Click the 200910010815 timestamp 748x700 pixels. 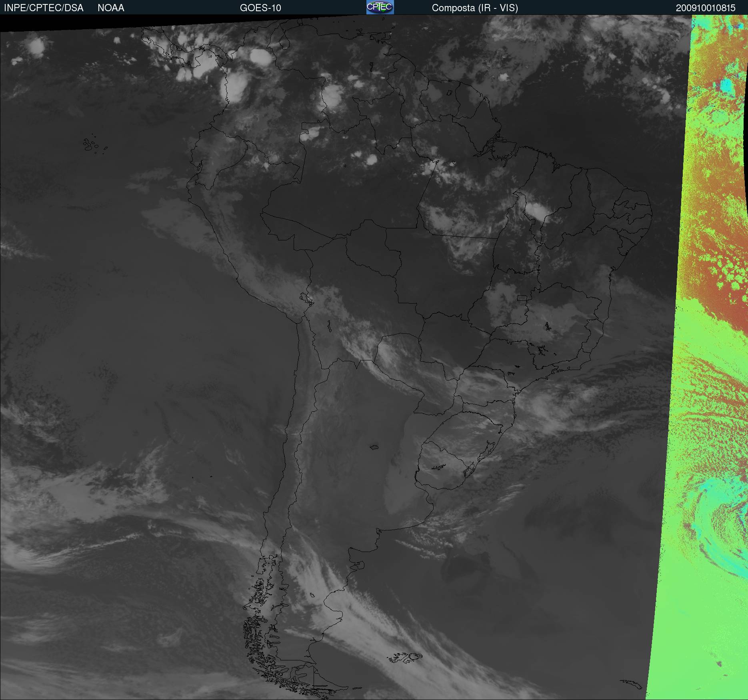pos(706,8)
